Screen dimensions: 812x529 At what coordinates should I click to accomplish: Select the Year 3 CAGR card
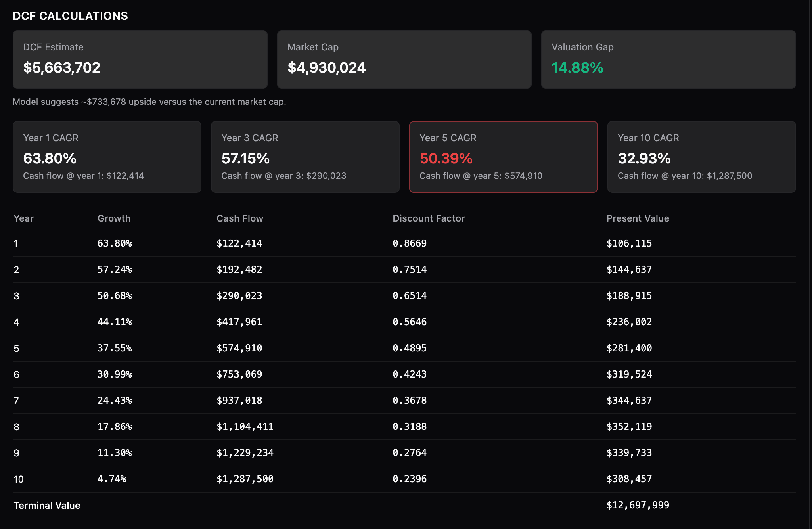tap(305, 157)
